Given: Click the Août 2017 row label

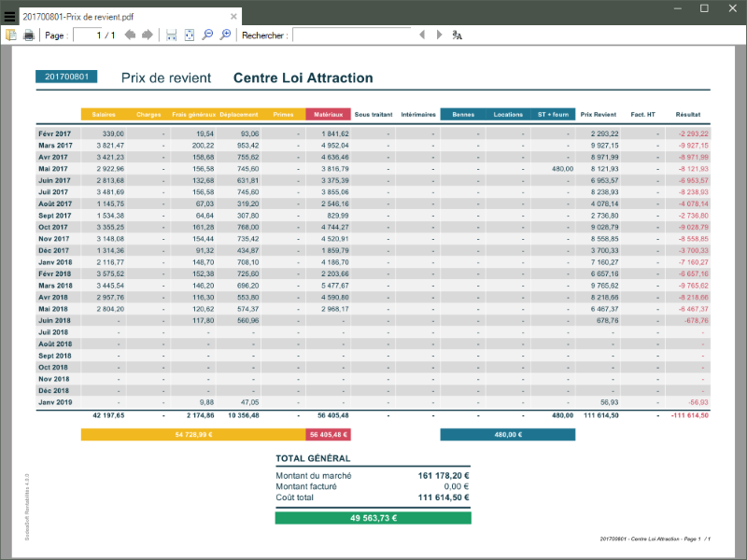Looking at the screenshot, I should coord(55,203).
